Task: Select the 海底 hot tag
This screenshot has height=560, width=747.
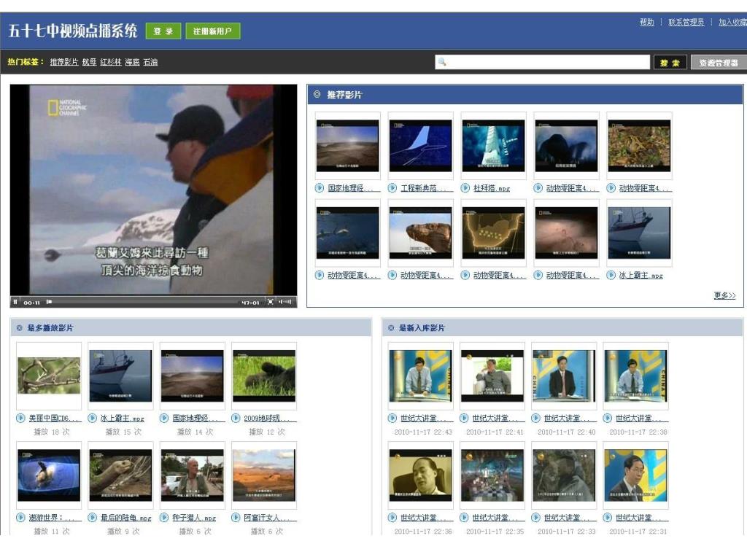Action: (x=133, y=62)
